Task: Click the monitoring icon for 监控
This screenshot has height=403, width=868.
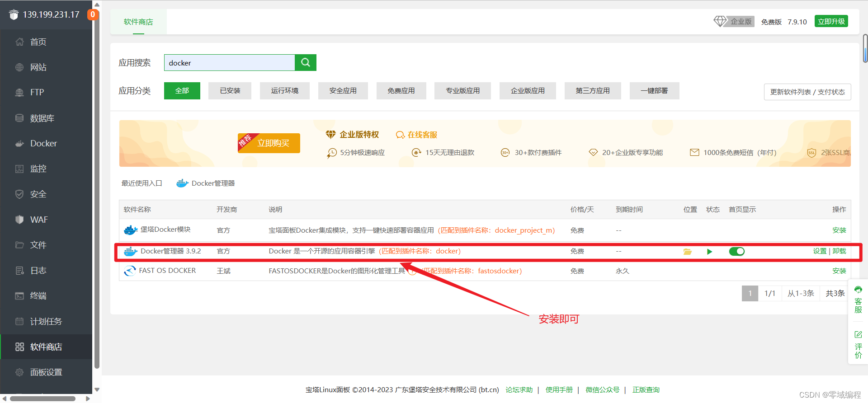Action: (19, 169)
